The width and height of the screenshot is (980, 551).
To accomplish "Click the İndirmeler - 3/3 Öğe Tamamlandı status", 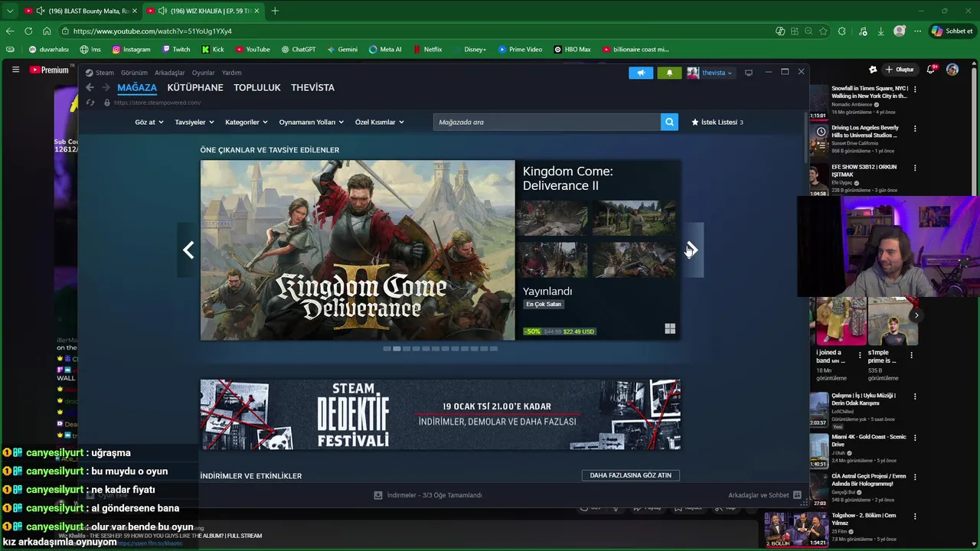I will (434, 495).
